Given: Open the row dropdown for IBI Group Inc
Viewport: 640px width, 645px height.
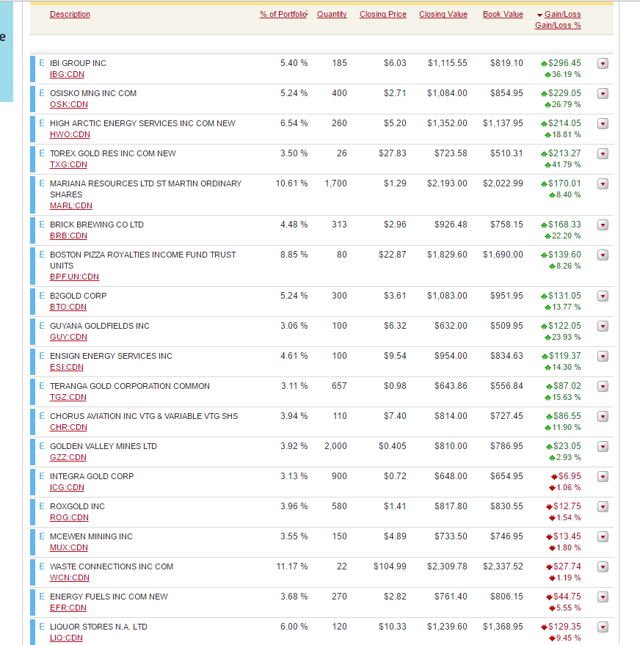Looking at the screenshot, I should click(603, 64).
